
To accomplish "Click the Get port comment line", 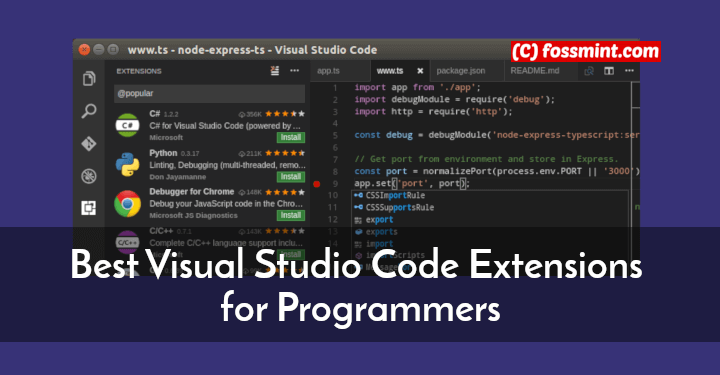I will click(x=486, y=159).
